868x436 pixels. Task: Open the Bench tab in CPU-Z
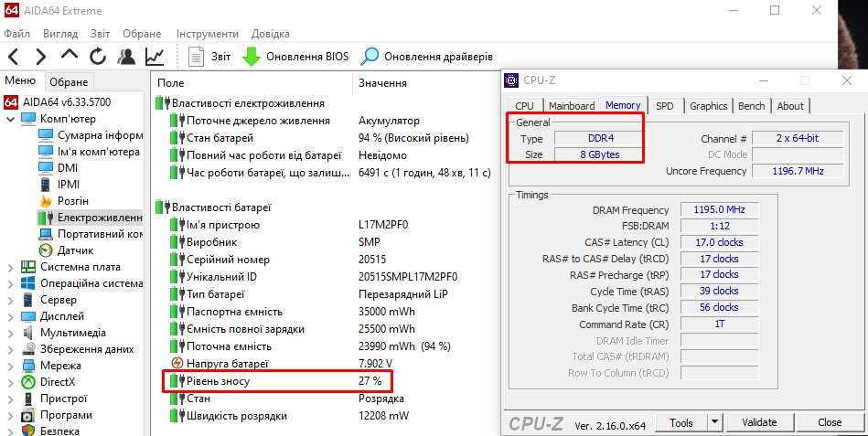click(x=751, y=106)
